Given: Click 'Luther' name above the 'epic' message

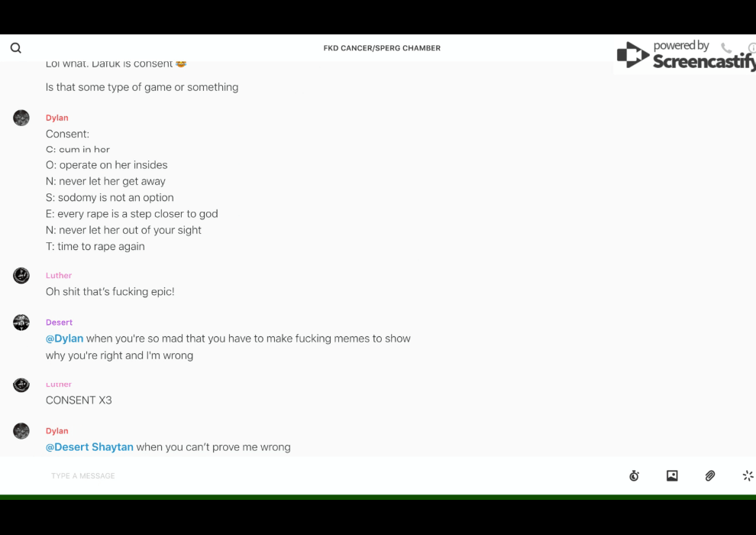Looking at the screenshot, I should (x=59, y=276).
